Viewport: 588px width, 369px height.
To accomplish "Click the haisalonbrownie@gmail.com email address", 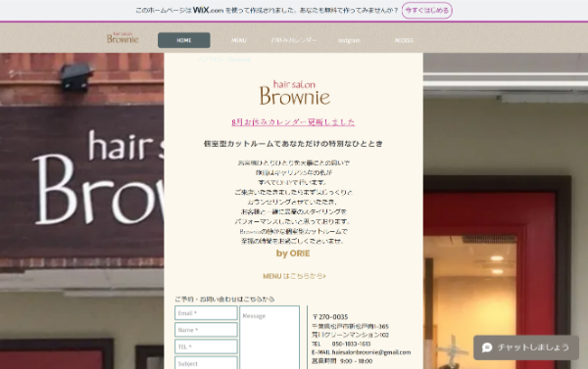I will (371, 352).
